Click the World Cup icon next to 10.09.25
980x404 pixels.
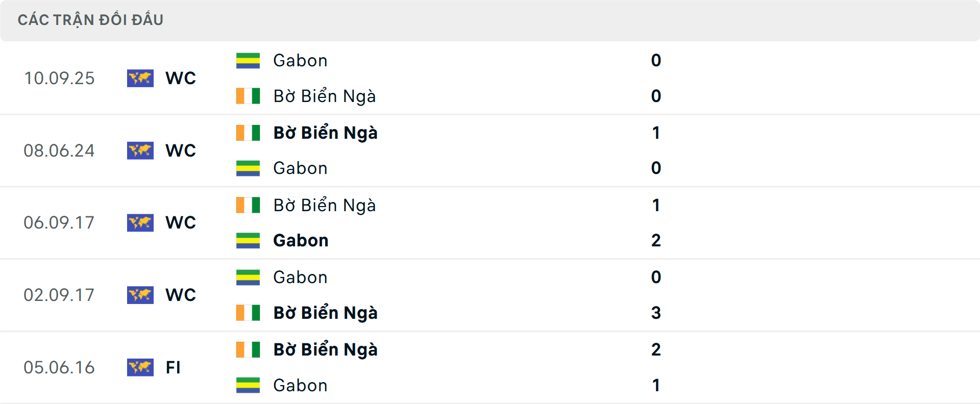point(140,78)
